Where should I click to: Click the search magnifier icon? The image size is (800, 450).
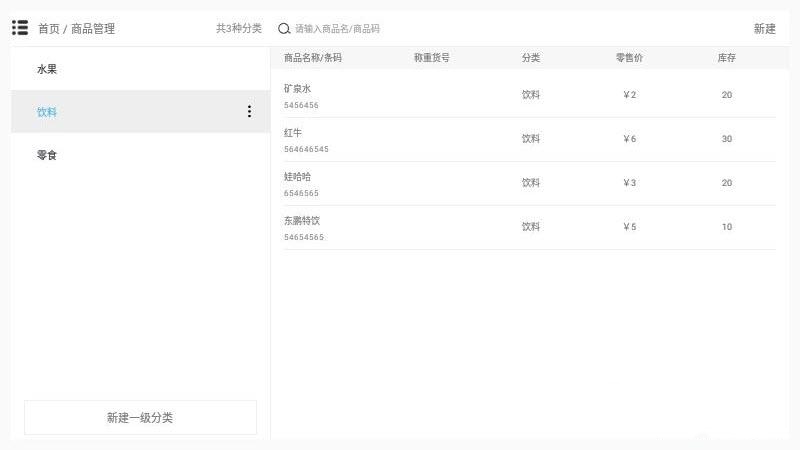284,29
